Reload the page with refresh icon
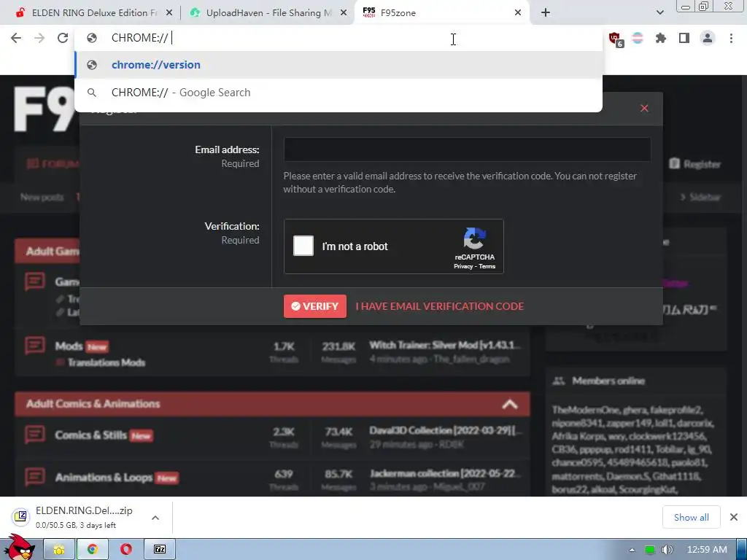The height and width of the screenshot is (560, 747). (x=63, y=38)
